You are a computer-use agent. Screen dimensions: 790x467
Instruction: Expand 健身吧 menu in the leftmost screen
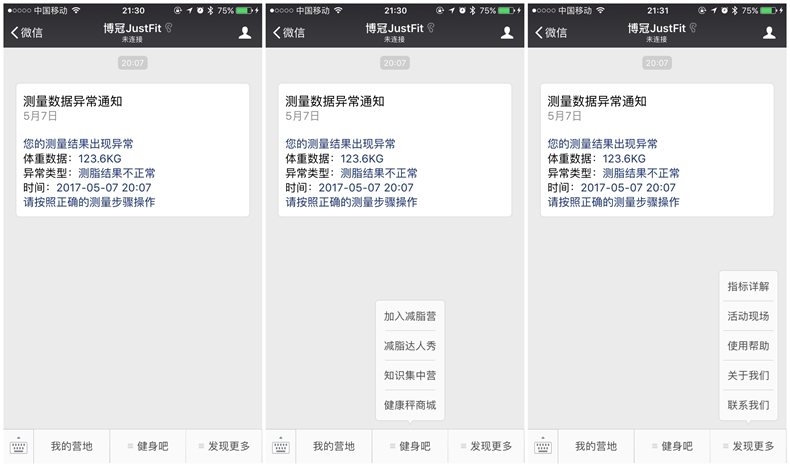(149, 447)
